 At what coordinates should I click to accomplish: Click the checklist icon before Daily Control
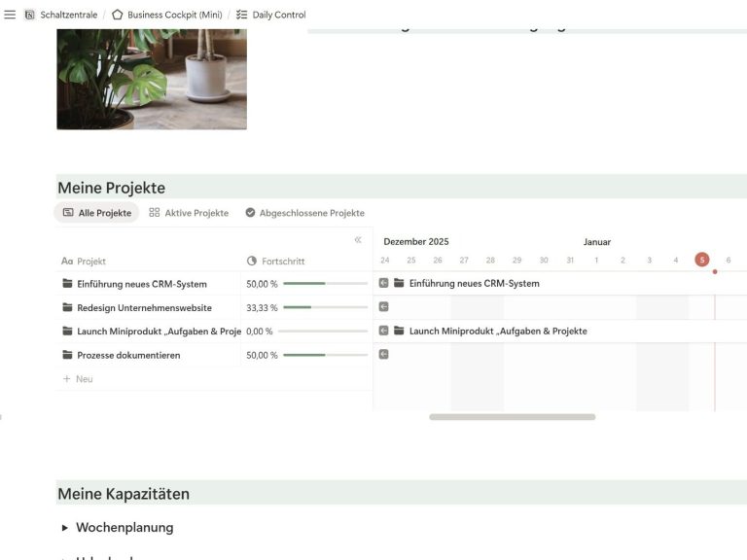click(x=241, y=15)
